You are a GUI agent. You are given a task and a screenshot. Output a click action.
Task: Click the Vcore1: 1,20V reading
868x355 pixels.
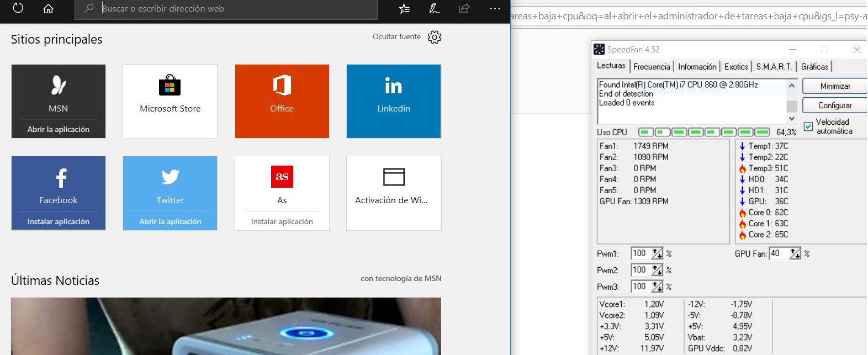pos(632,304)
